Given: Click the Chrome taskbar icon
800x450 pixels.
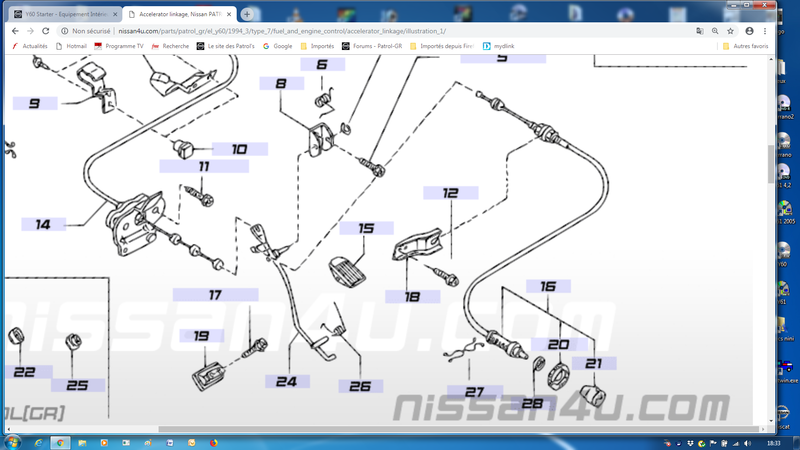Looking at the screenshot, I should [x=60, y=443].
